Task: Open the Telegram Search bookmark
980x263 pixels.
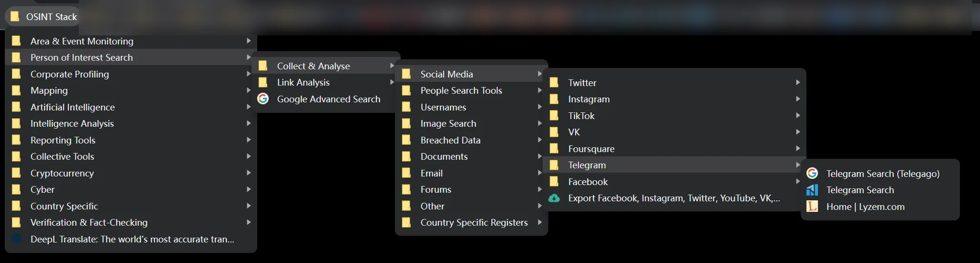Action: point(880,190)
